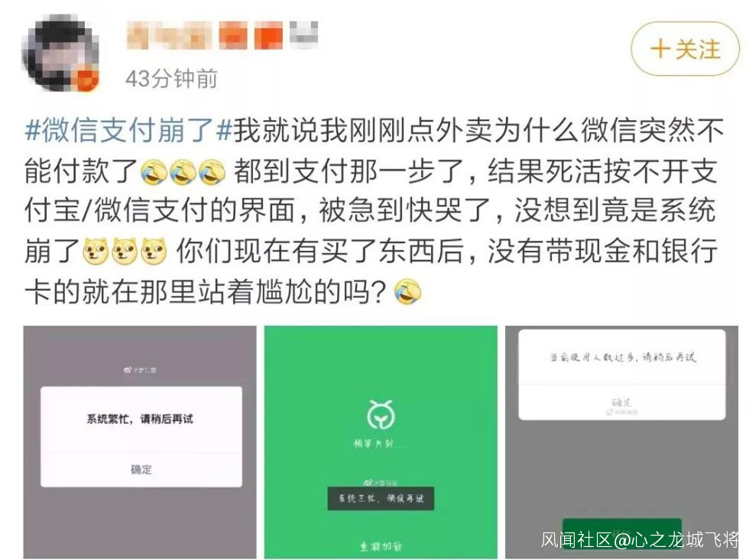Screen dimensions: 749x560
Task: Click the 重新加载 text on green screen
Action: click(381, 546)
